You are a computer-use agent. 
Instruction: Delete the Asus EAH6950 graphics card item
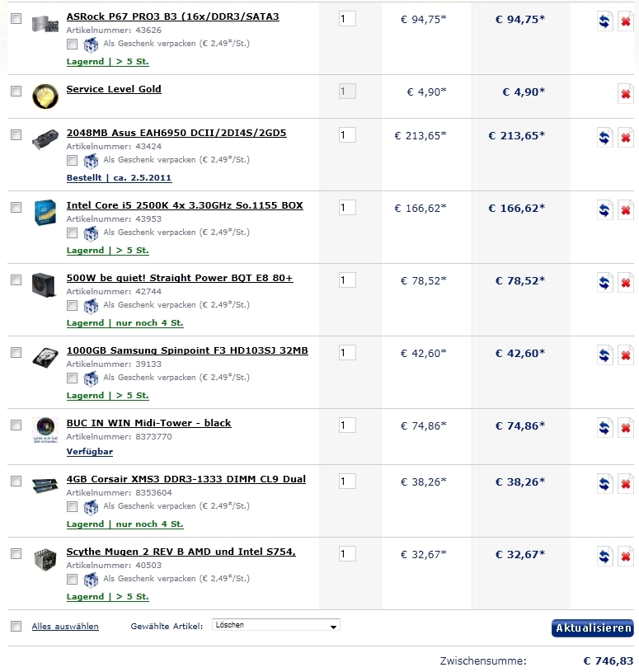[626, 138]
